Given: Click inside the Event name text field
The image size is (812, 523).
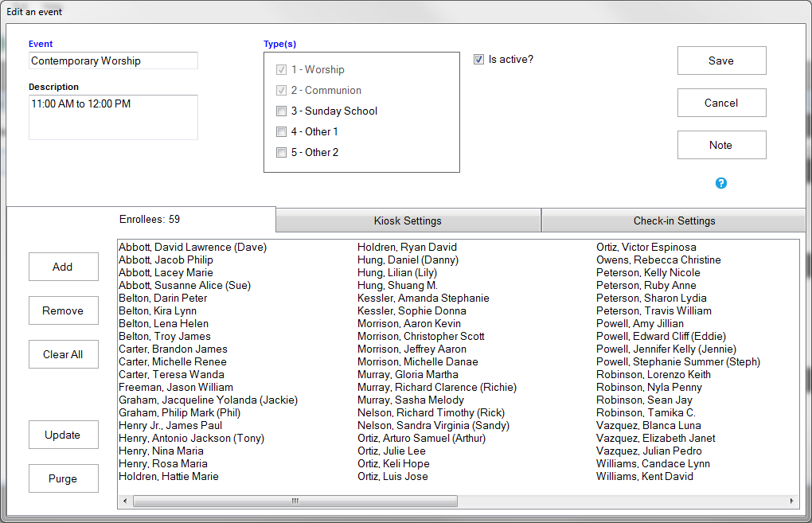Looking at the screenshot, I should tap(112, 60).
